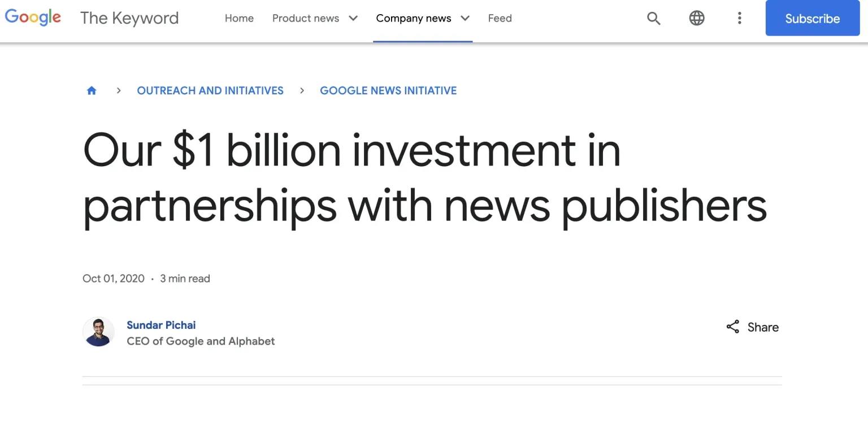Open Outreach and Initiatives breadcrumb link
The width and height of the screenshot is (868, 430).
tap(210, 90)
